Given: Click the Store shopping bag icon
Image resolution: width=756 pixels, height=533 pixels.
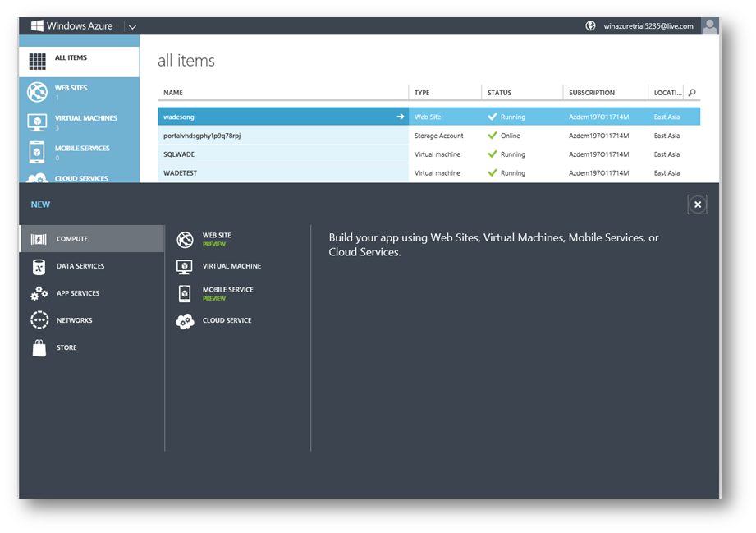Looking at the screenshot, I should pos(39,347).
